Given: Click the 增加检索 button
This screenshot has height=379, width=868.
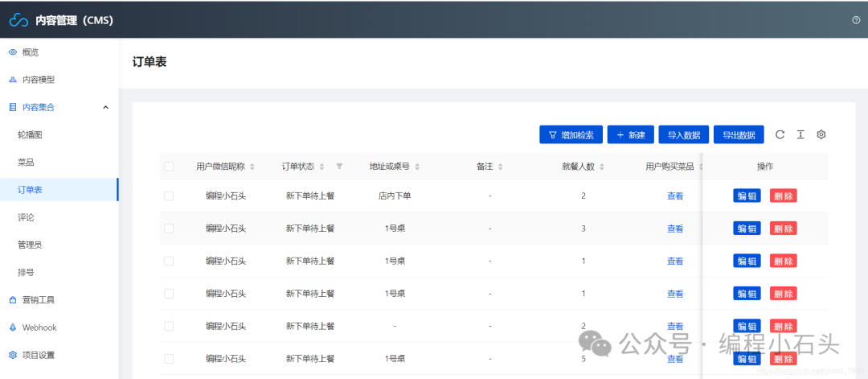Looking at the screenshot, I should tap(571, 134).
